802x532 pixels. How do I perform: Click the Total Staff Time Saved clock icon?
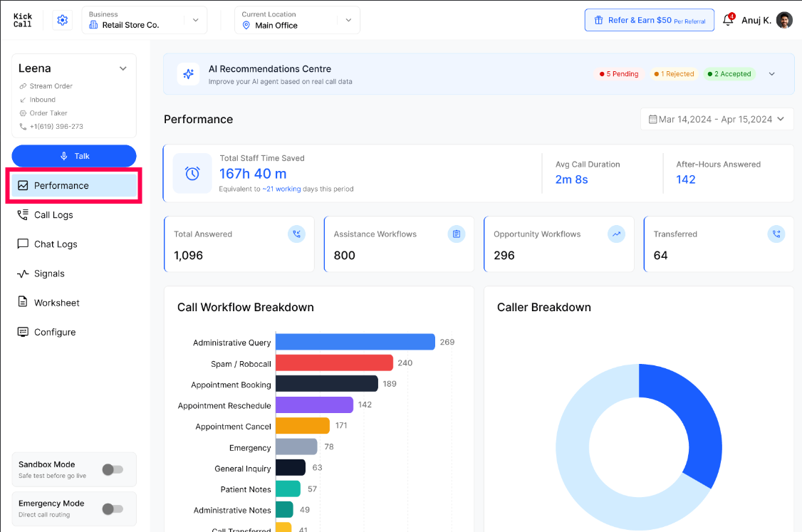pyautogui.click(x=192, y=173)
